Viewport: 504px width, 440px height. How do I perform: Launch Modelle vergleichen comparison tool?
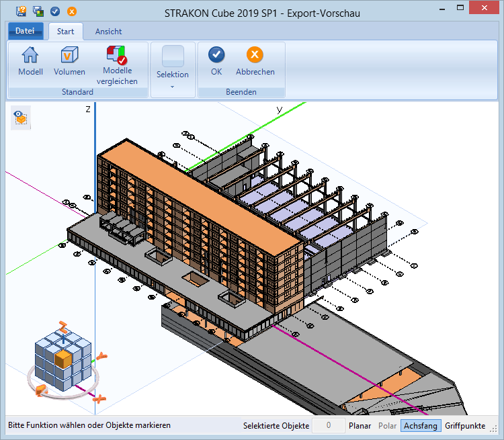(x=117, y=66)
